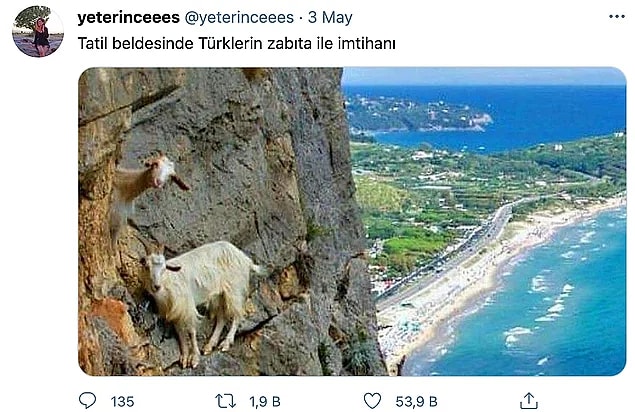Click the 3 May date timestamp

click(x=330, y=17)
